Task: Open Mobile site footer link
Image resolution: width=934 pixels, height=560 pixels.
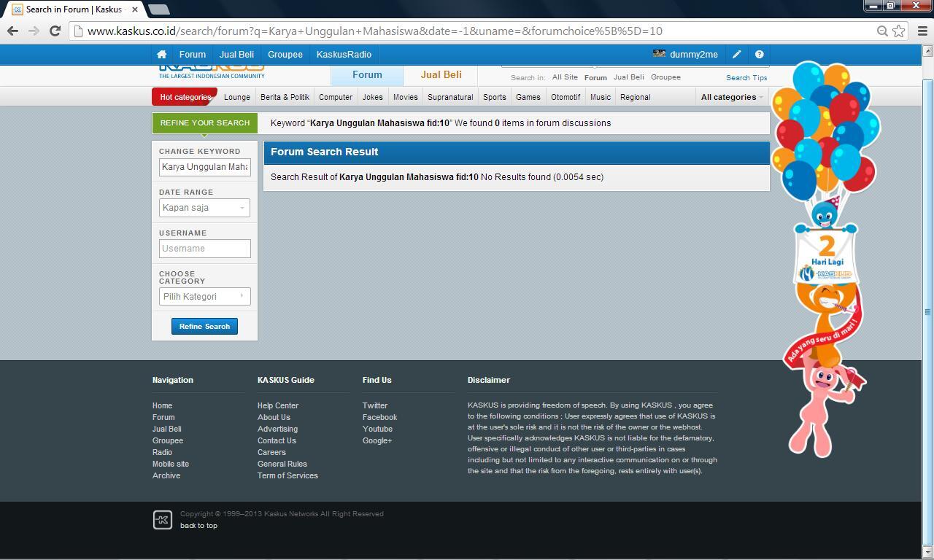Action: click(171, 464)
